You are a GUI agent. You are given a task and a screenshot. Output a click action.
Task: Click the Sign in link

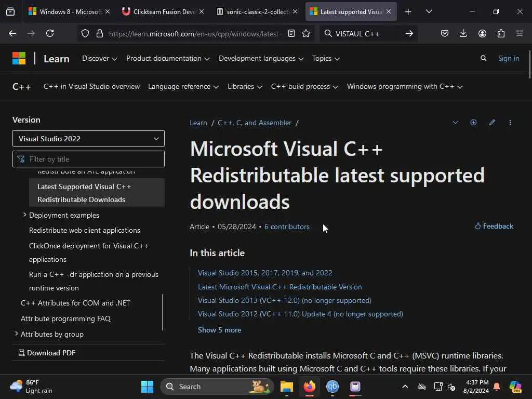tap(508, 58)
